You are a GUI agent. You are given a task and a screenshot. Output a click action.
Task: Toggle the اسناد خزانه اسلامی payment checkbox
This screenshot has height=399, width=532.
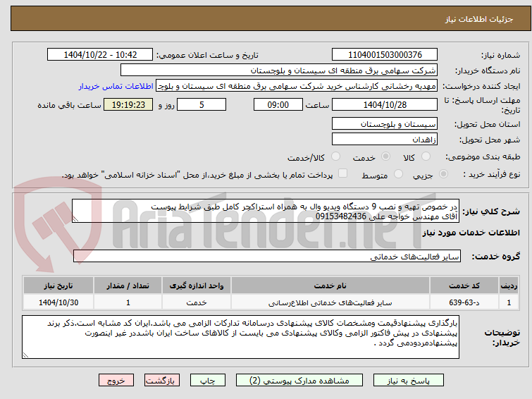pos(343,173)
